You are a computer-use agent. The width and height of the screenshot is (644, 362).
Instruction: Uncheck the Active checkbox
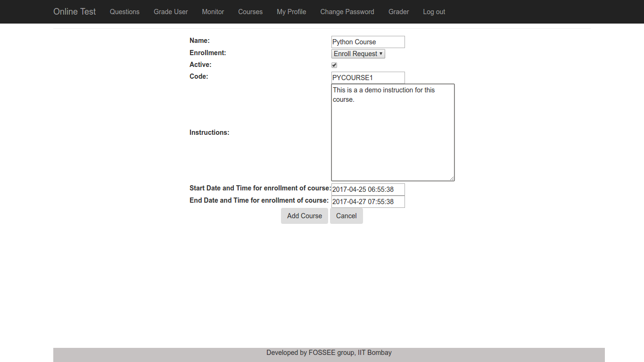coord(334,65)
